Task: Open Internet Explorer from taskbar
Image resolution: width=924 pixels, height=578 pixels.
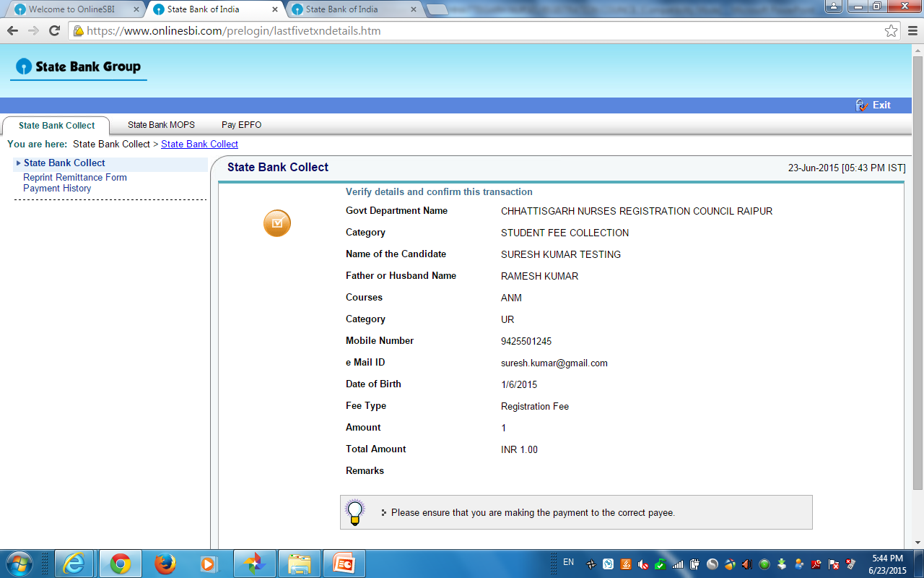Action: click(74, 564)
